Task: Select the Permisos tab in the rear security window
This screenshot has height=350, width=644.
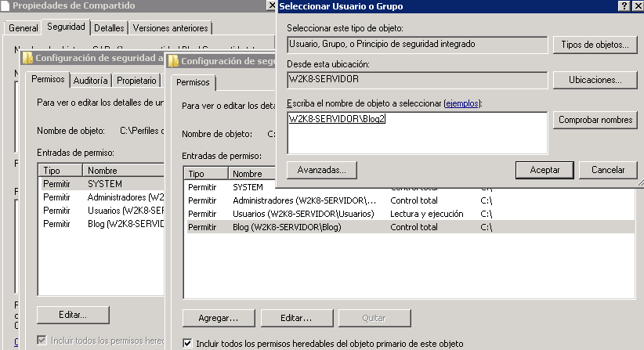Action: (48, 79)
